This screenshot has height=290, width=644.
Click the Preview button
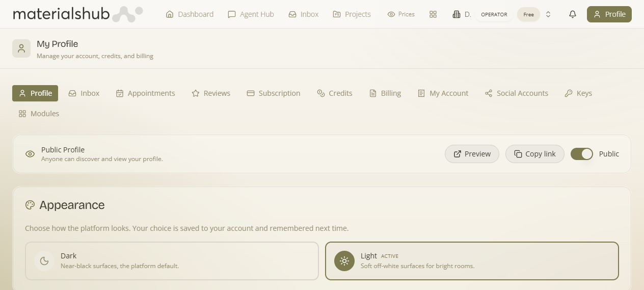472,154
